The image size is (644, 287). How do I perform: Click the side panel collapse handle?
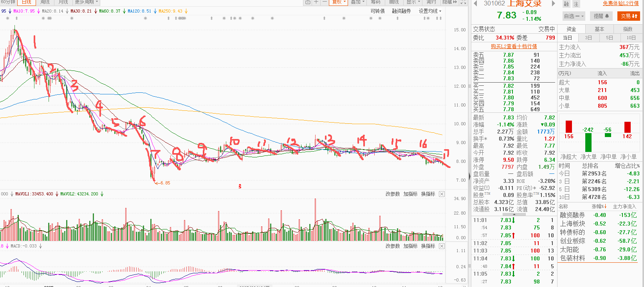pyautogui.click(x=469, y=177)
